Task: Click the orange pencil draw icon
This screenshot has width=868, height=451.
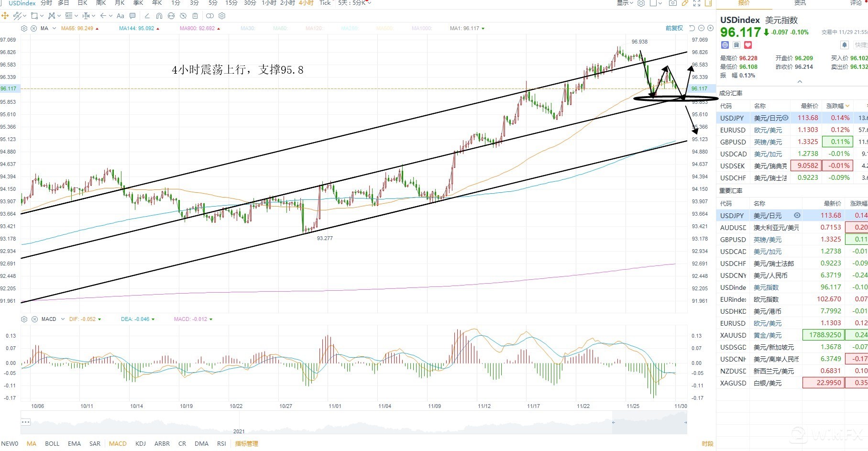Action: (x=685, y=3)
